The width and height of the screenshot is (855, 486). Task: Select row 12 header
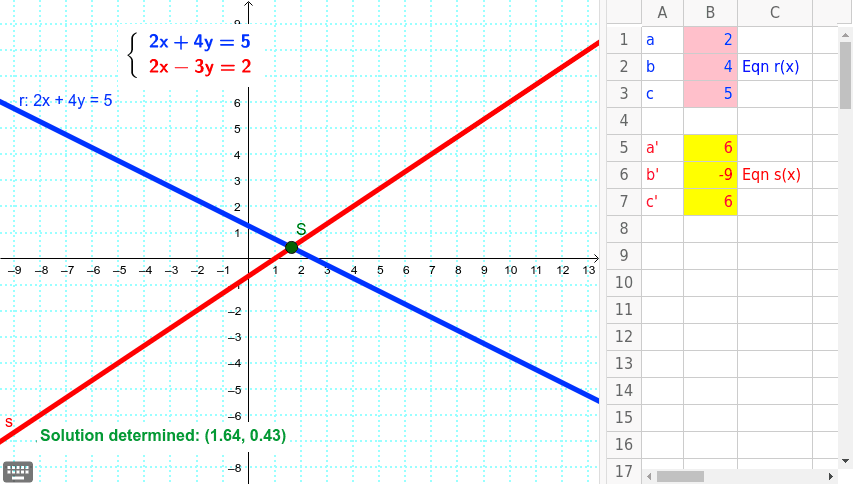624,337
